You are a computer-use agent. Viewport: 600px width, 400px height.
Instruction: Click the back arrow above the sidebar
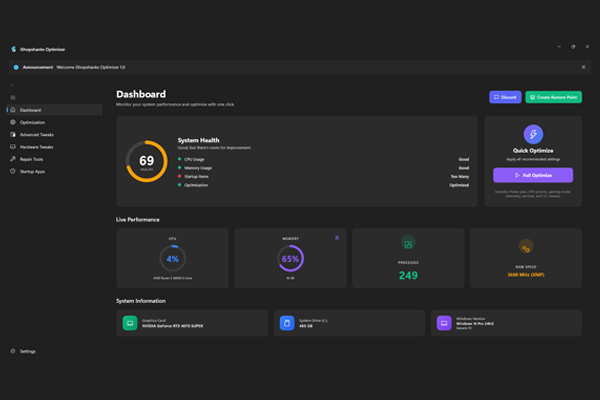tap(13, 85)
